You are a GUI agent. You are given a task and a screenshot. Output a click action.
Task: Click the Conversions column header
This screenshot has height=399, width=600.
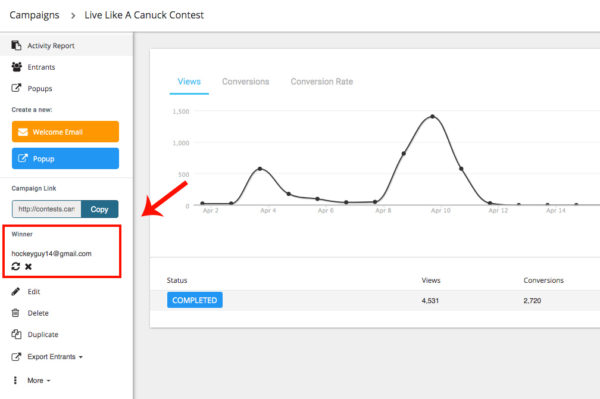click(x=543, y=280)
